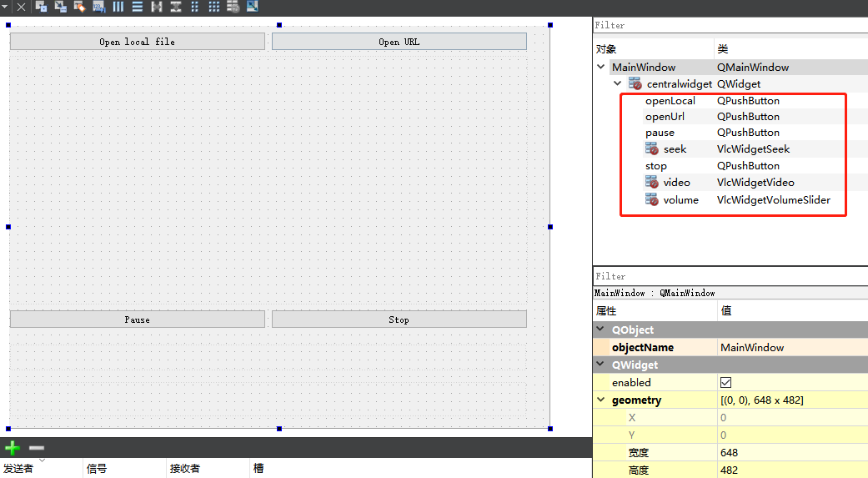Collapse the geometry property row
The height and width of the screenshot is (478, 868).
[600, 400]
